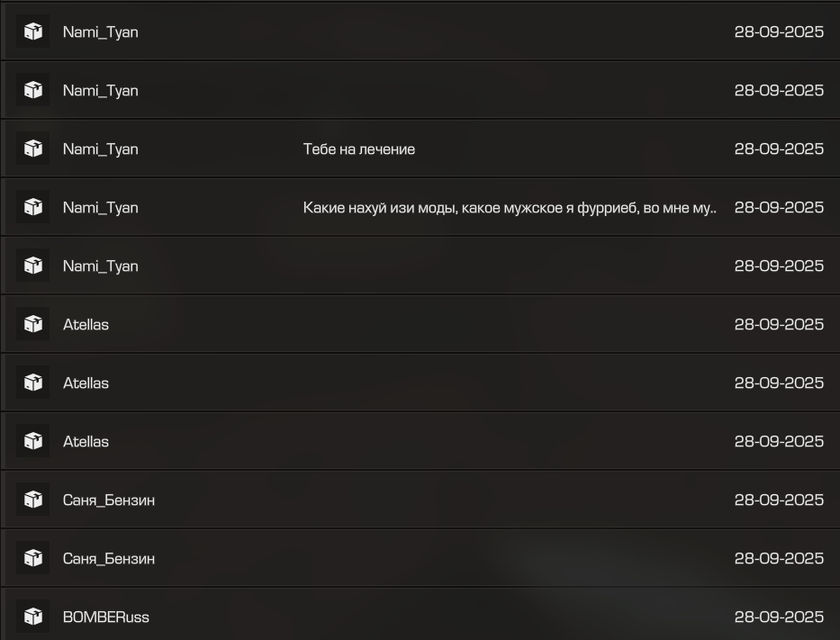Open the message text 'Тебе на лечение'
840x640 pixels.
point(359,149)
